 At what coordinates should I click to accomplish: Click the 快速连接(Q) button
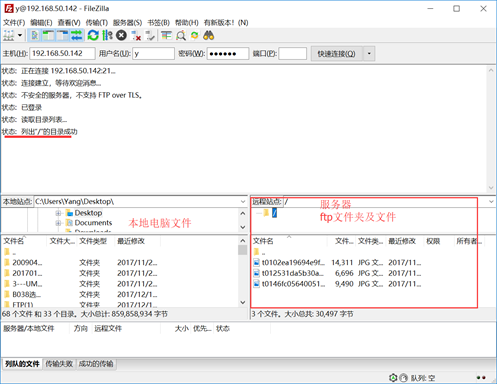336,53
